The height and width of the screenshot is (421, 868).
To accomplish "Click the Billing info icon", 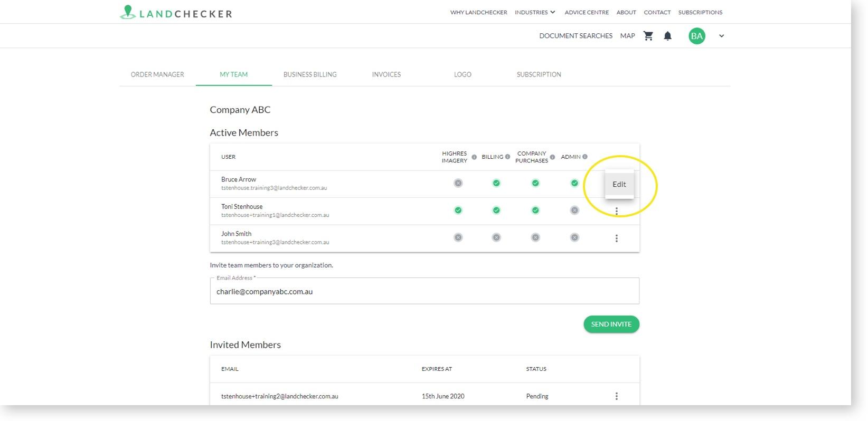I will (507, 157).
